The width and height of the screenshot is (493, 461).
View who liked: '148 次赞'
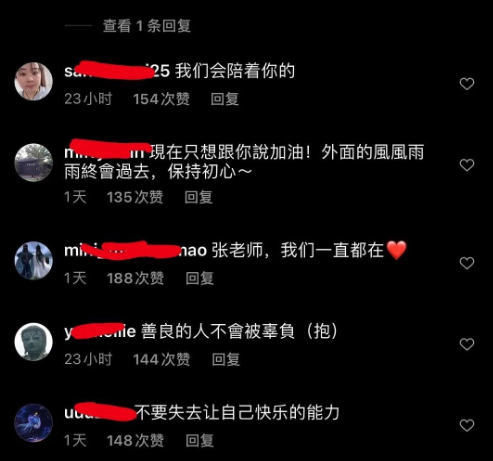[135, 440]
